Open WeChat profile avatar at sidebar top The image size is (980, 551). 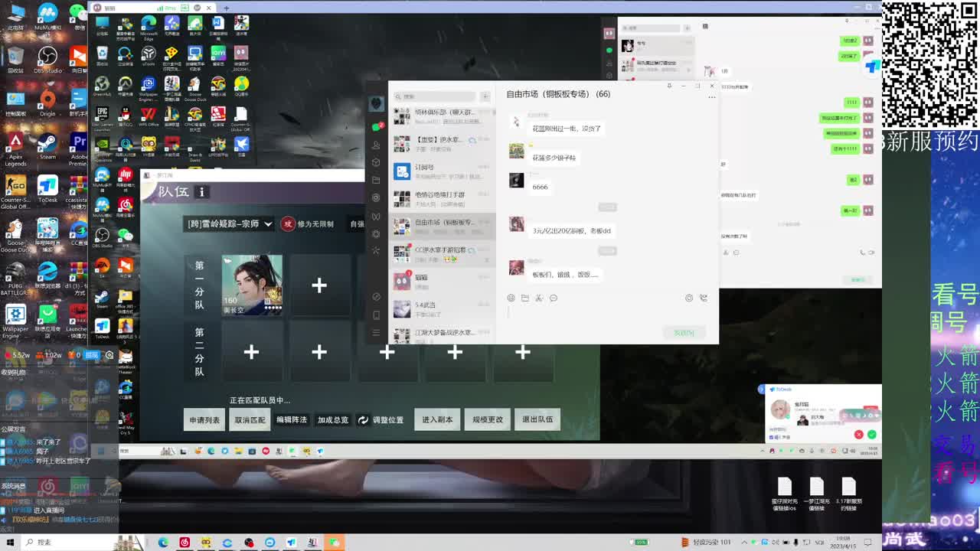coord(376,103)
